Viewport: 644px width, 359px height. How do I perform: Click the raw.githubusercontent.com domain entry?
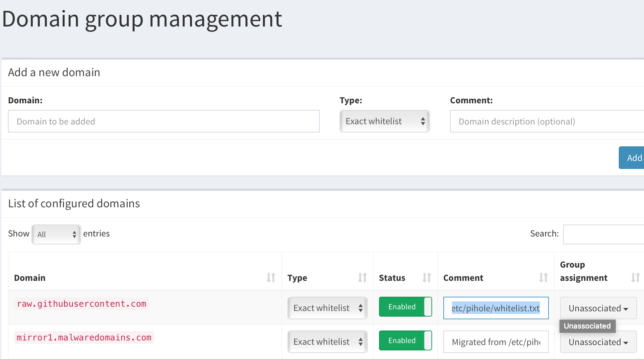click(82, 304)
